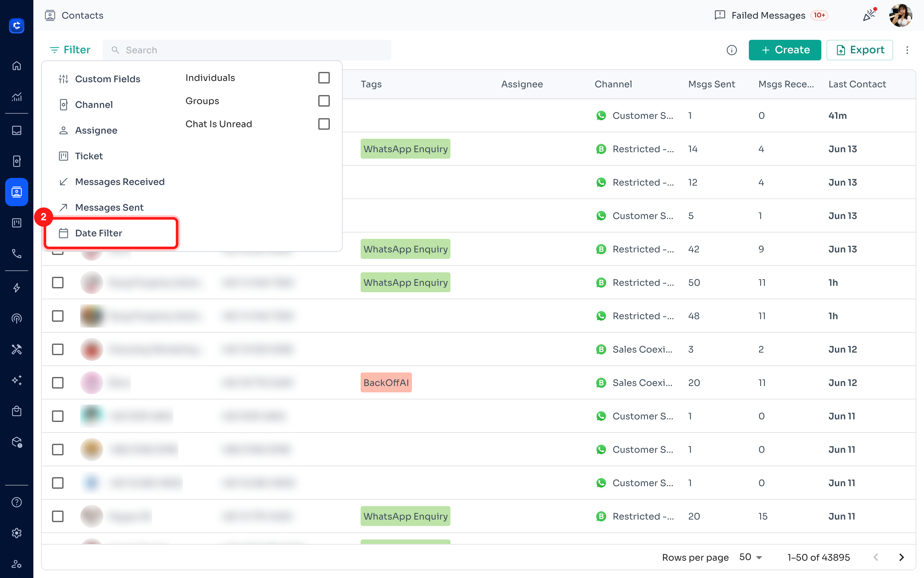Viewport: 924px width, 578px height.
Task: Open the Analytics chart icon in the sidebar
Action: (16, 97)
